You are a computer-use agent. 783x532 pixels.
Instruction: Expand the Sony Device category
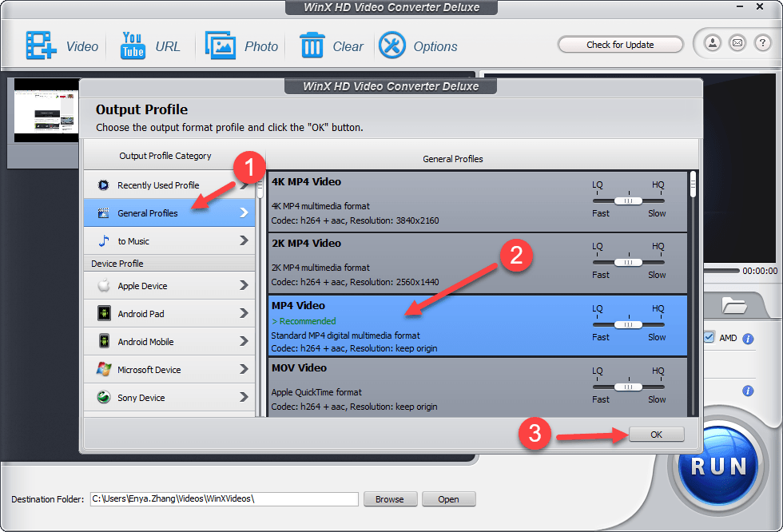tap(169, 398)
